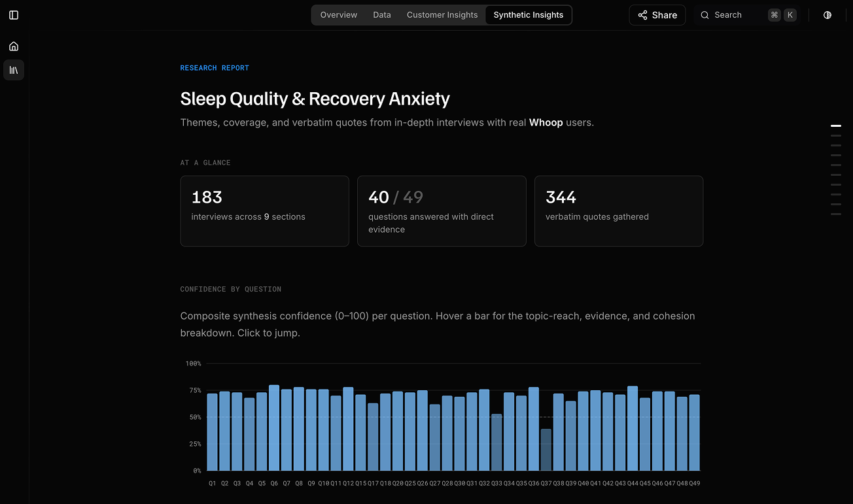Screen dimensions: 853x504
Task: Click the ⌘ key badge in Search
Action: (x=775, y=15)
